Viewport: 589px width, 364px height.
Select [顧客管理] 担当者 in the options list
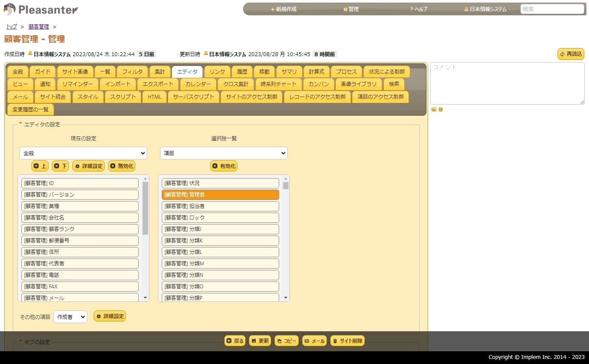220,206
